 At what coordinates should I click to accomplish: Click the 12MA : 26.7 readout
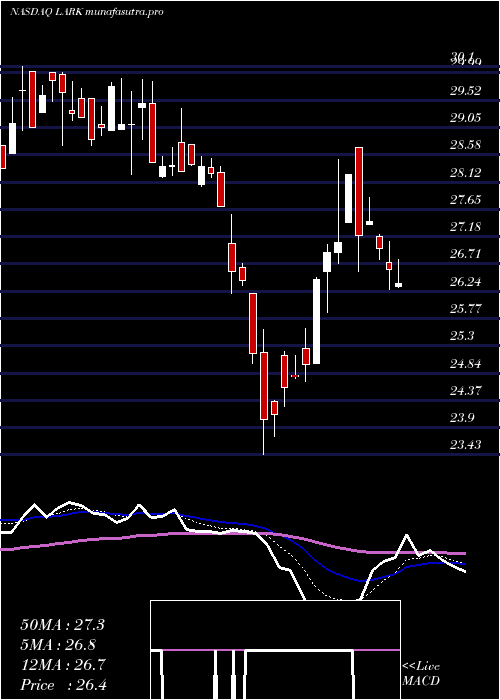(62, 665)
